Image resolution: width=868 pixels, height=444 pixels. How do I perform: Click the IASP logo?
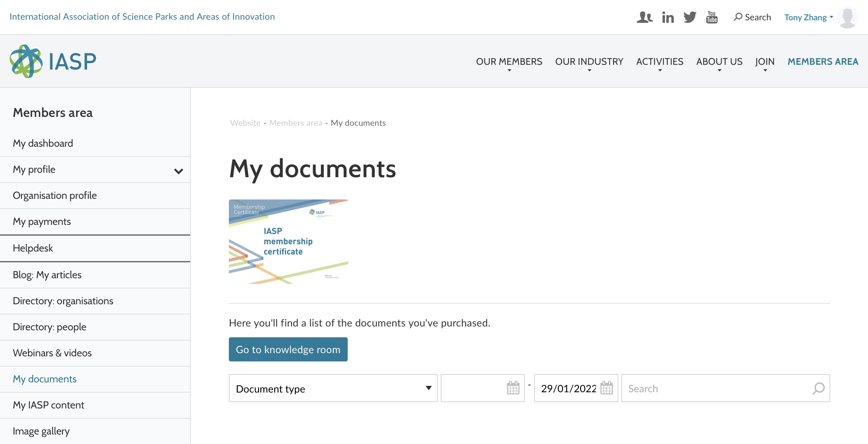pyautogui.click(x=53, y=61)
